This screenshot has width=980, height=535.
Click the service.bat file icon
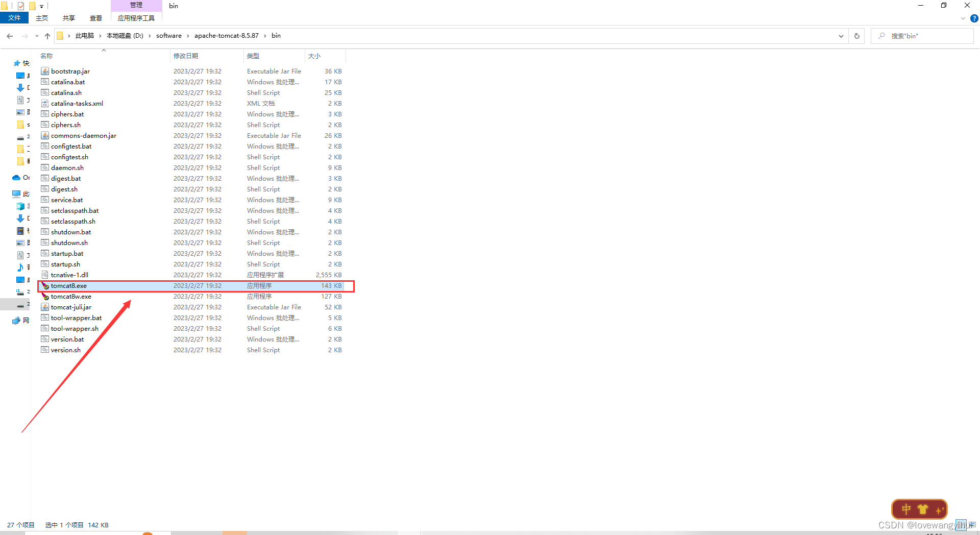point(45,200)
